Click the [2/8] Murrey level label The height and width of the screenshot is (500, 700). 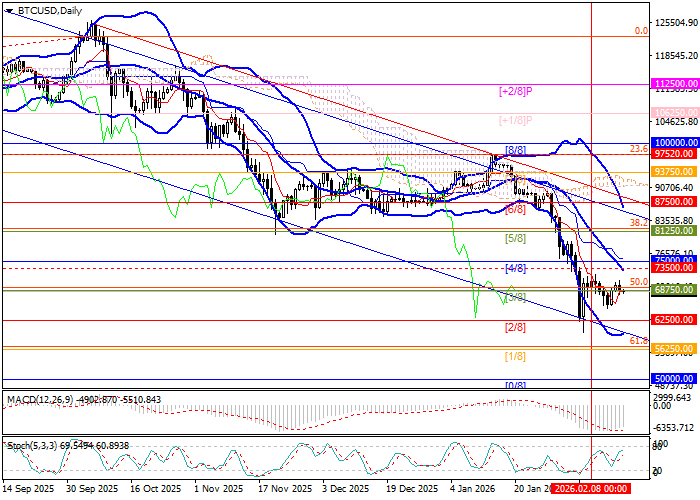click(x=515, y=327)
